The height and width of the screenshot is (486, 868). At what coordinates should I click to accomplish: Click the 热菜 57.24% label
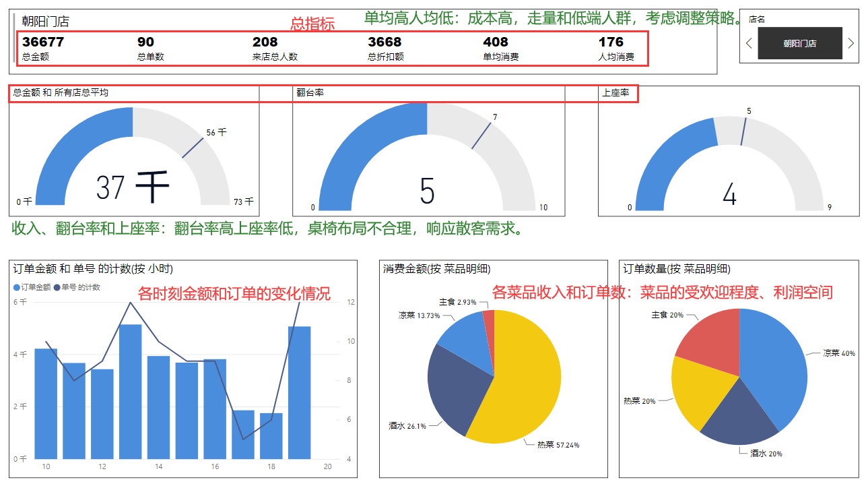[x=558, y=445]
